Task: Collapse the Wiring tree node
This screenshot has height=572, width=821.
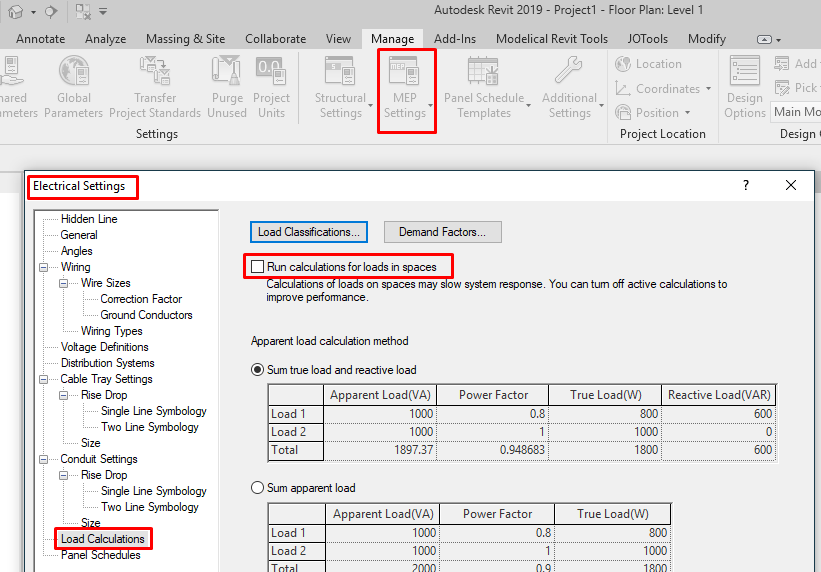Action: pyautogui.click(x=43, y=267)
